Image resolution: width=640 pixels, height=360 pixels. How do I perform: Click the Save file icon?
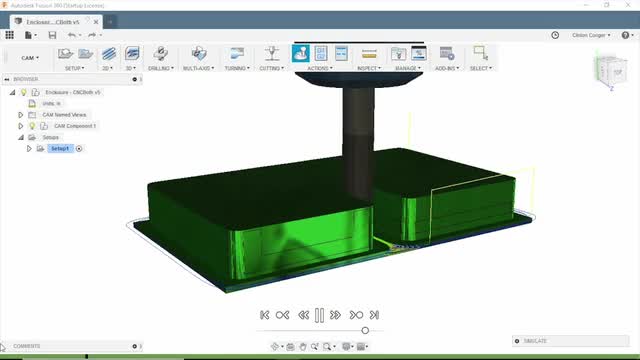click(x=52, y=35)
